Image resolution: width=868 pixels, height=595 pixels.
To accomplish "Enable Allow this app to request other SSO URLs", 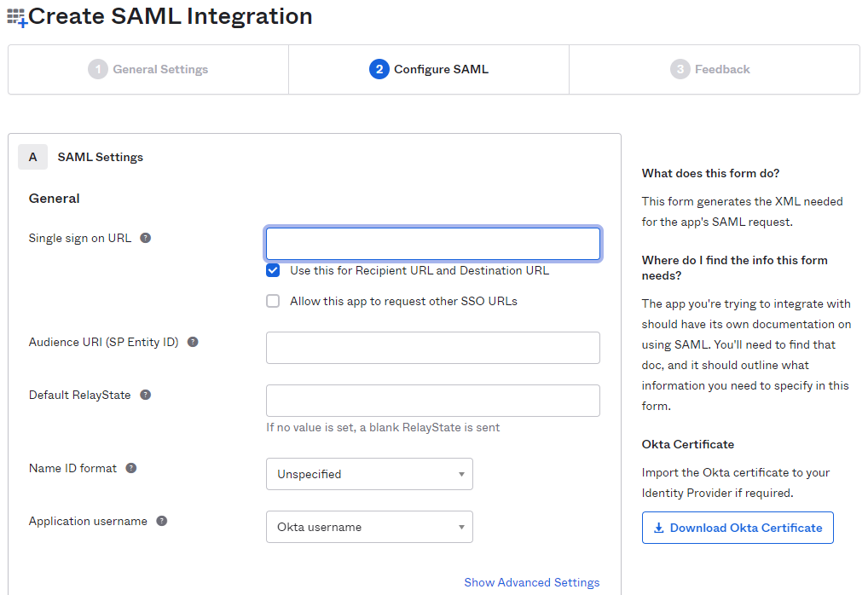I will [x=273, y=301].
